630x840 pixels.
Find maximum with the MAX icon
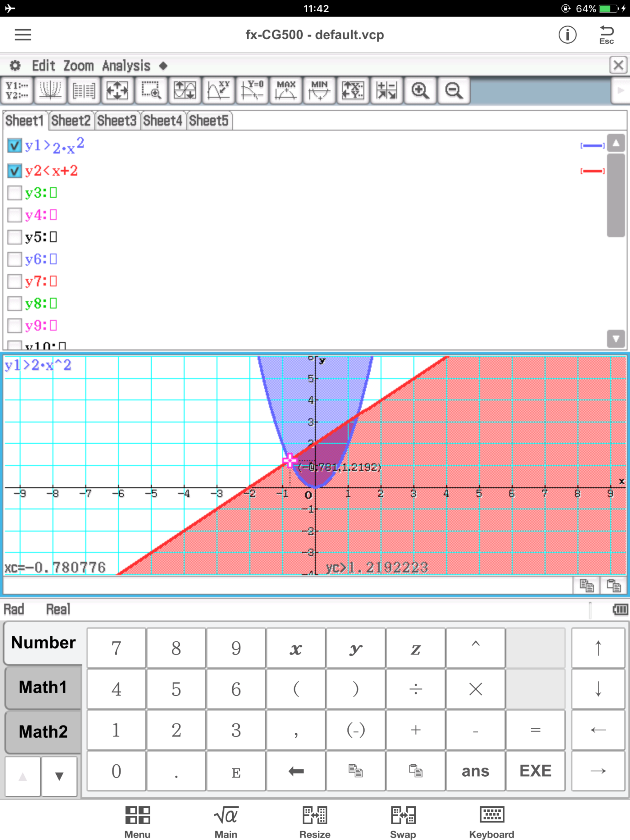coord(286,90)
